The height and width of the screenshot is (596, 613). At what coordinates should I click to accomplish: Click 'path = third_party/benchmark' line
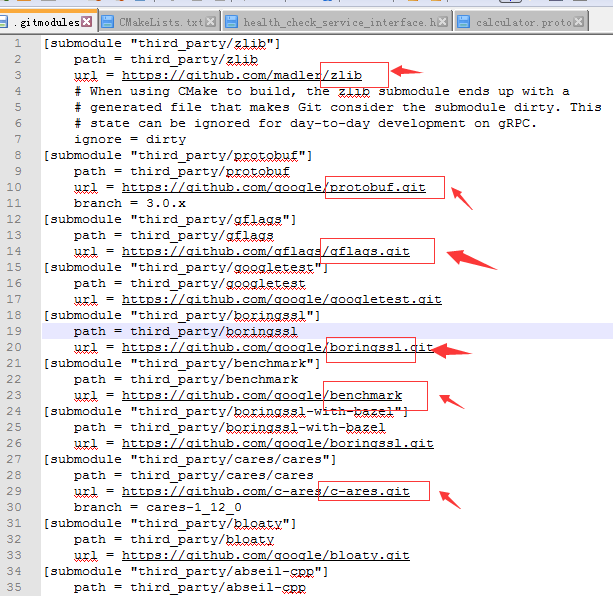(x=186, y=379)
